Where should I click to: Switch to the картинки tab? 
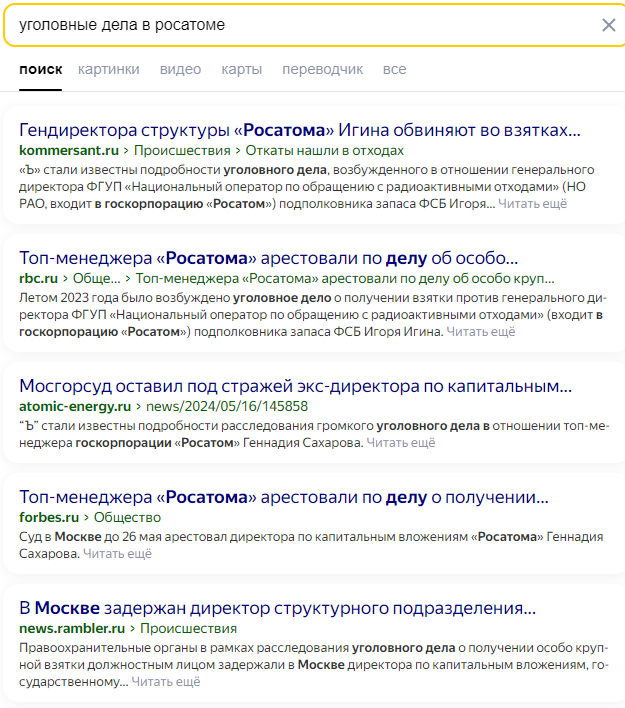pyautogui.click(x=109, y=69)
